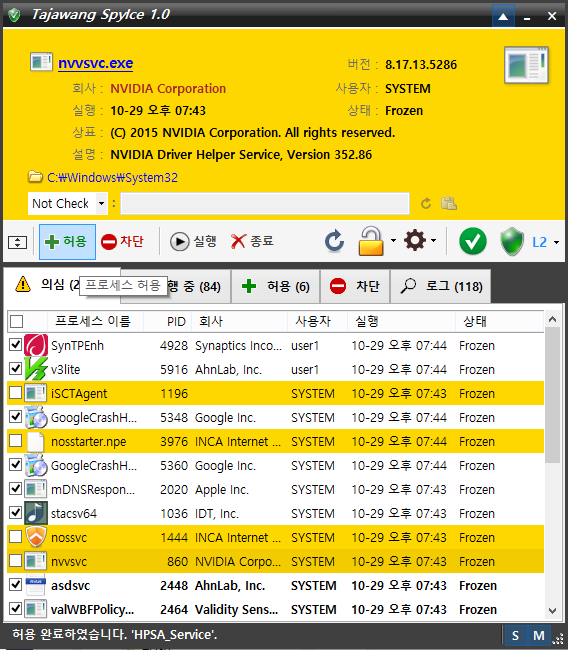Click the iSCTAgent process icon
568x650 pixels.
[x=36, y=393]
